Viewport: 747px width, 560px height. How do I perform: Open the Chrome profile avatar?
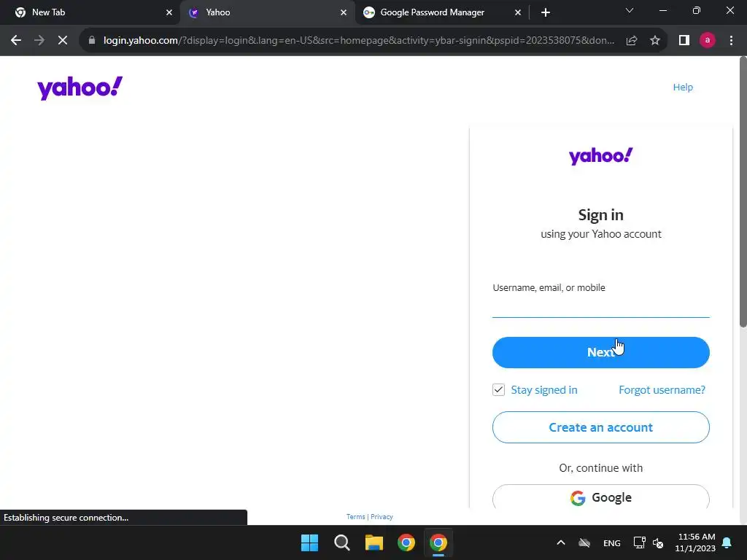pyautogui.click(x=708, y=41)
